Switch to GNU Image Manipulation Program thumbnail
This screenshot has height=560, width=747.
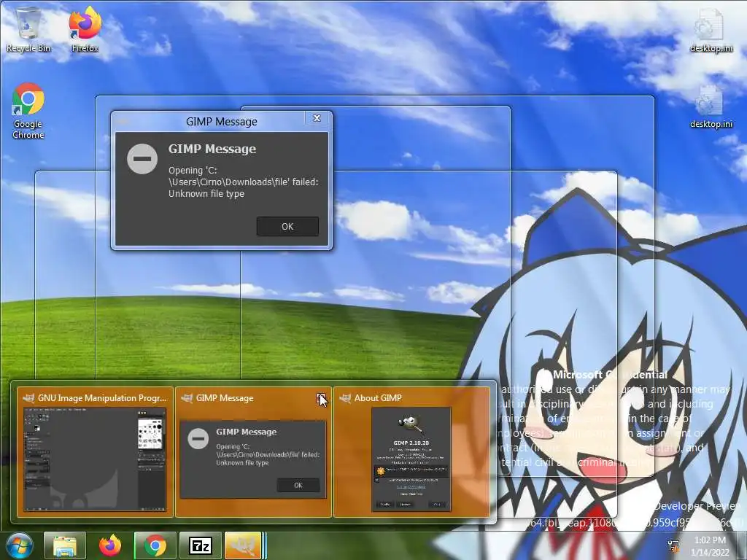click(x=96, y=452)
